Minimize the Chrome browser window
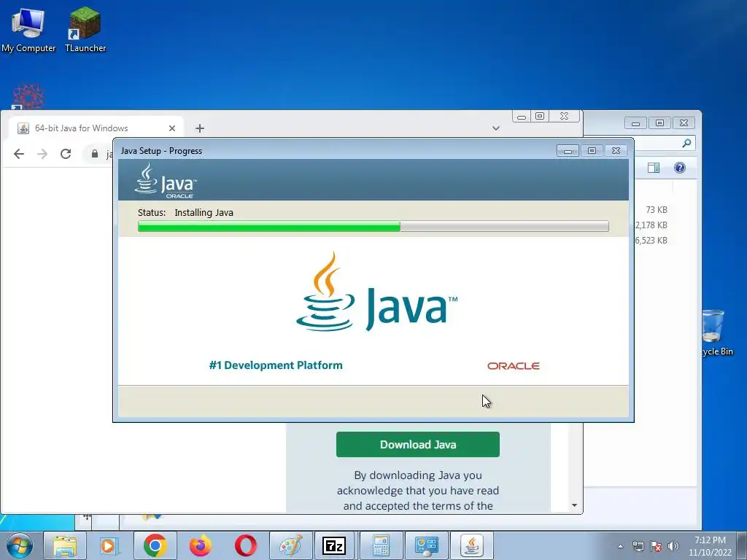 click(522, 117)
